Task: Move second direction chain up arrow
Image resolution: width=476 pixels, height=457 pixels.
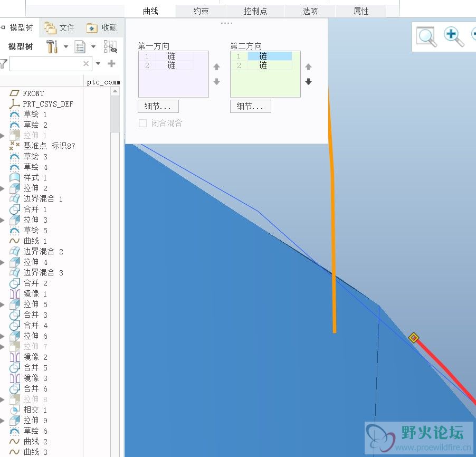Action: click(x=308, y=67)
